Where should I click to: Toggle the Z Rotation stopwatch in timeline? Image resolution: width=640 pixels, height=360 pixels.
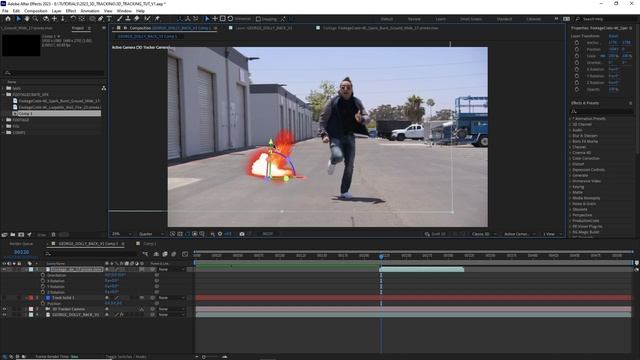[x=43, y=292]
